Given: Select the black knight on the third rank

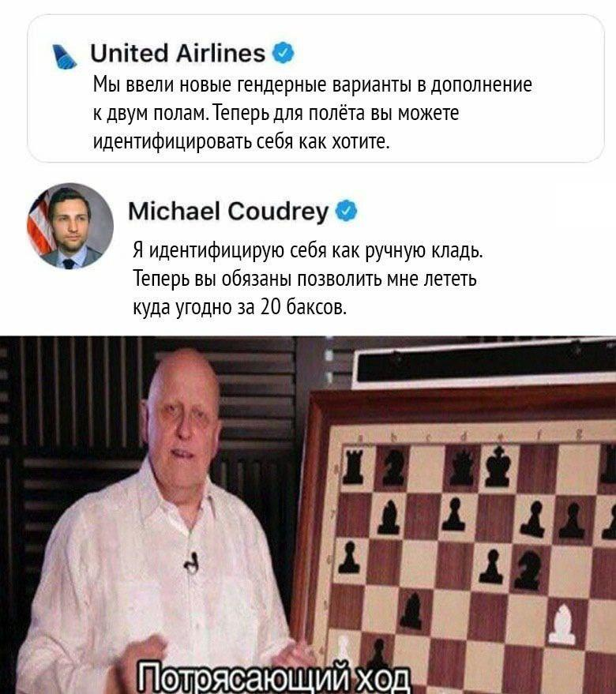Looking at the screenshot, I should pyautogui.click(x=528, y=570).
